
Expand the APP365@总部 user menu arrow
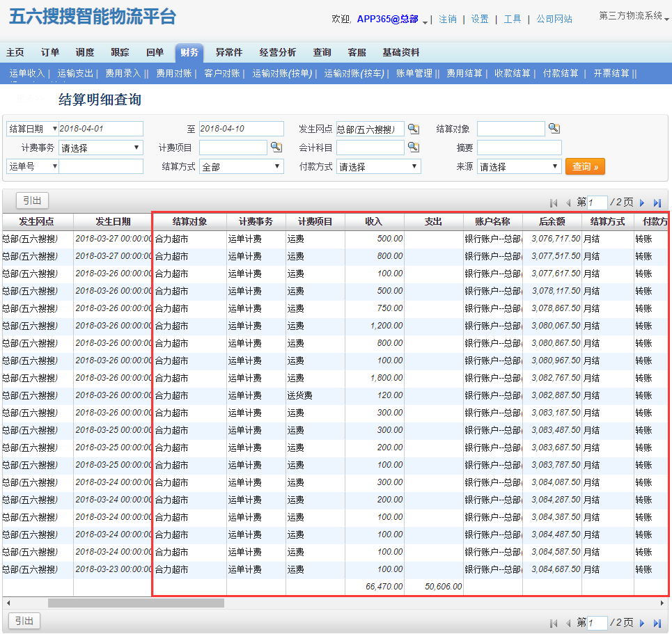pyautogui.click(x=425, y=22)
